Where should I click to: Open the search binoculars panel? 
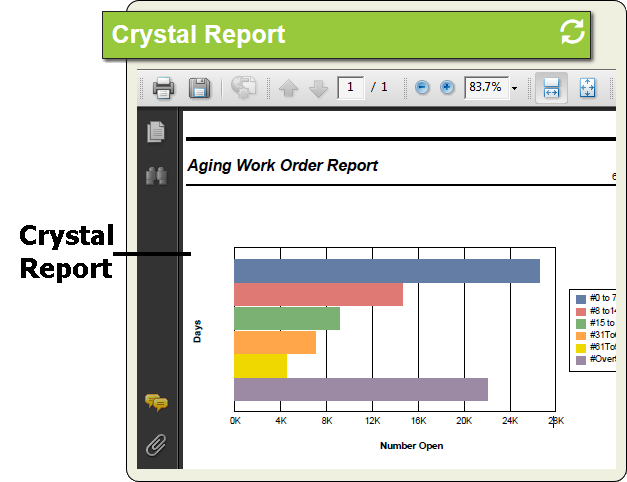pos(156,176)
